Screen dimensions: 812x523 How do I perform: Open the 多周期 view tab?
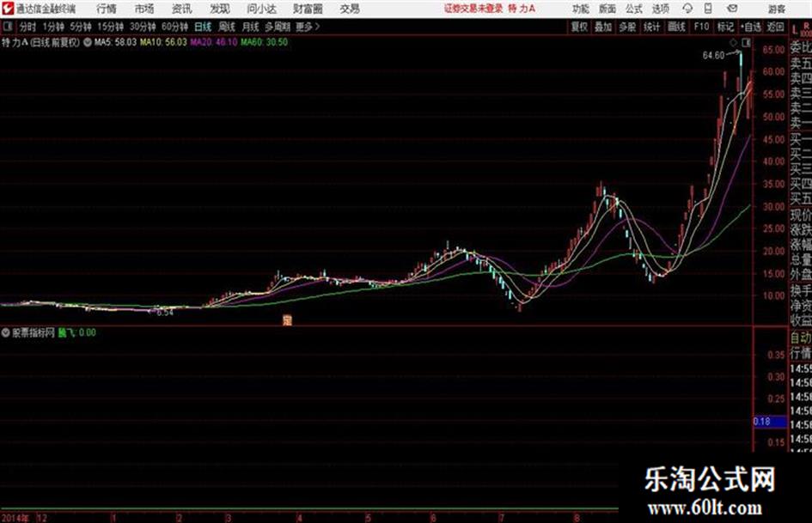coord(278,27)
